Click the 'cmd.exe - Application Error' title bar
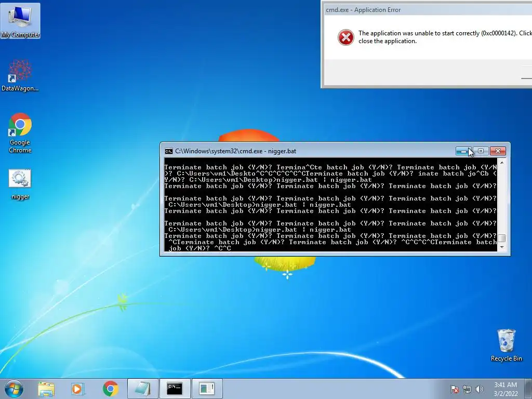 (428, 10)
